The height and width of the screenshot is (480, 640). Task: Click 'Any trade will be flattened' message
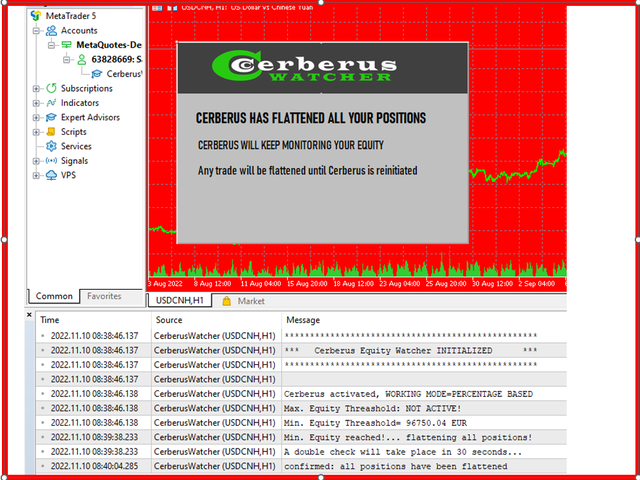tap(307, 170)
